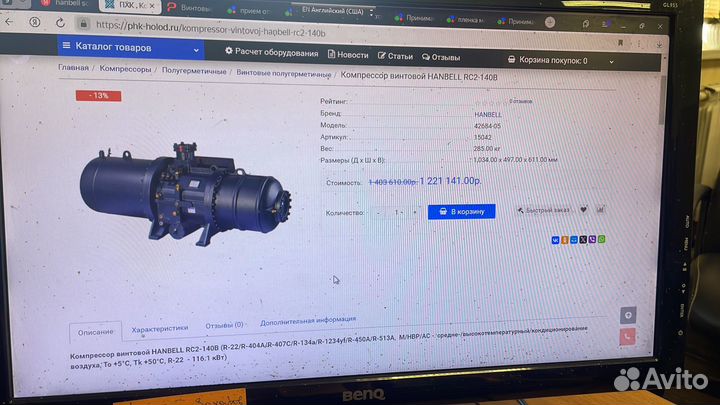This screenshot has height=405, width=720.
Task: Go to Винтовые полугерметичные breadcrumb
Action: click(284, 74)
